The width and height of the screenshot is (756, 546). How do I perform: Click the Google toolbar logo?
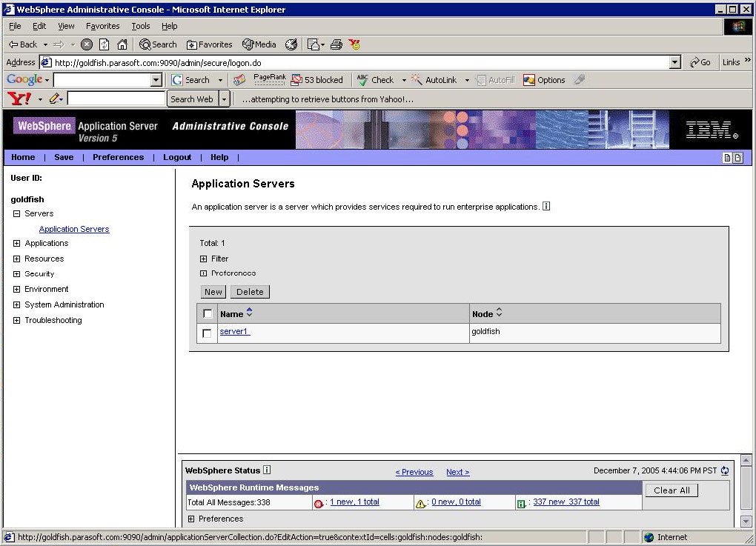24,79
